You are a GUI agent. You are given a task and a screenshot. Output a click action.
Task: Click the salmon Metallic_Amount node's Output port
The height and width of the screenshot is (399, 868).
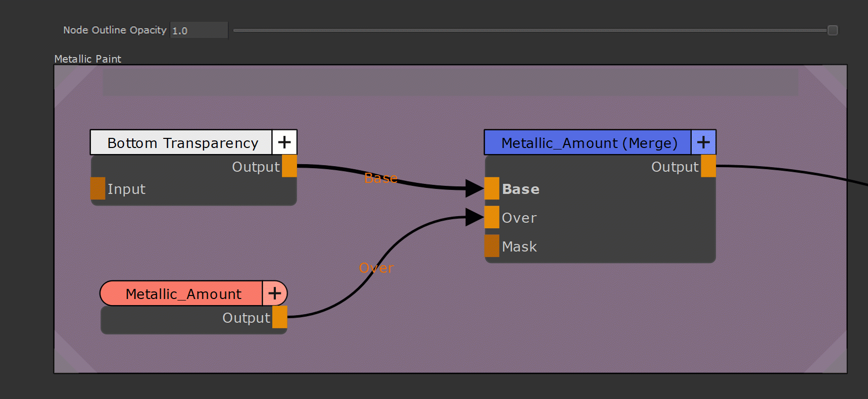coord(279,317)
